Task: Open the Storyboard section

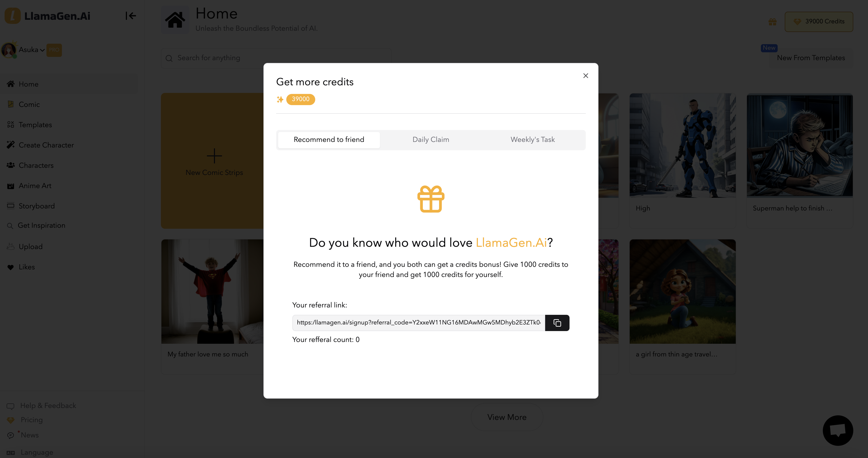Action: click(x=36, y=206)
